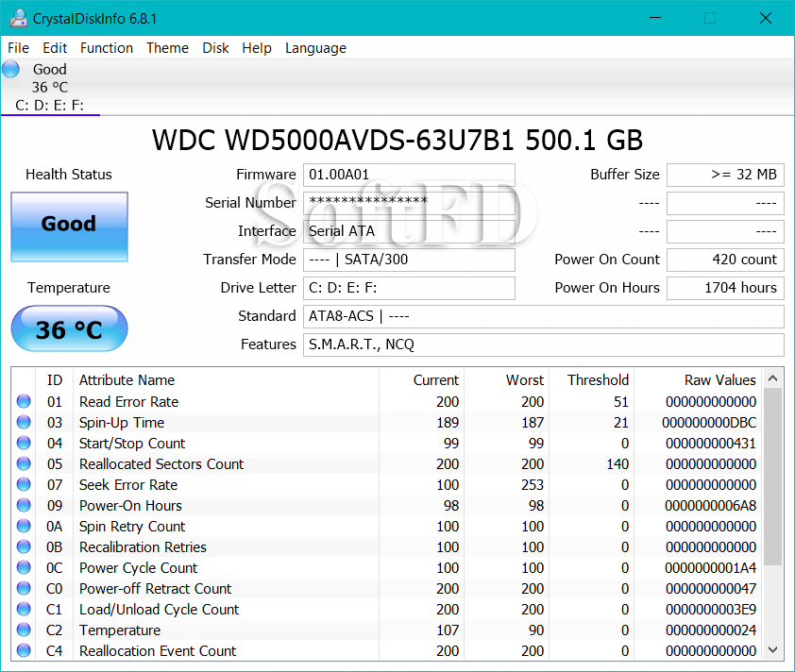
Task: Click raw value 000000000DBC
Action: [709, 423]
